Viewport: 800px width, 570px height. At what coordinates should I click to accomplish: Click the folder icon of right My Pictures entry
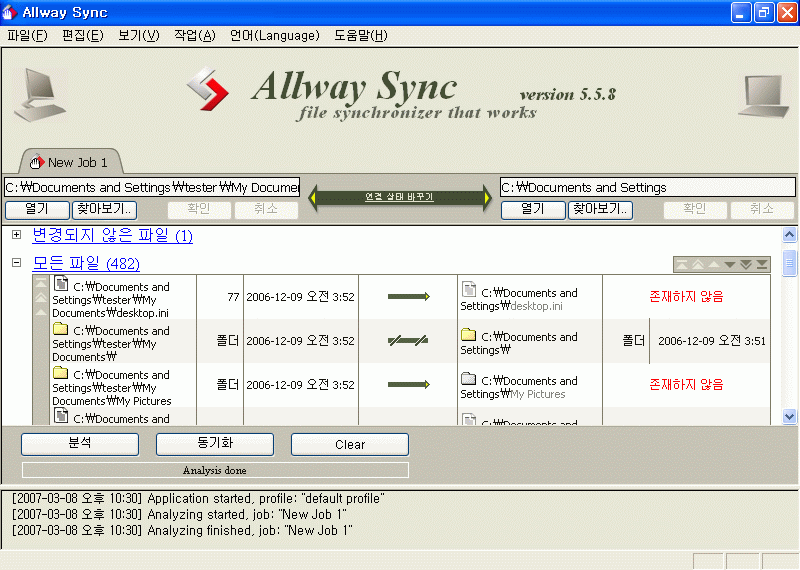468,379
